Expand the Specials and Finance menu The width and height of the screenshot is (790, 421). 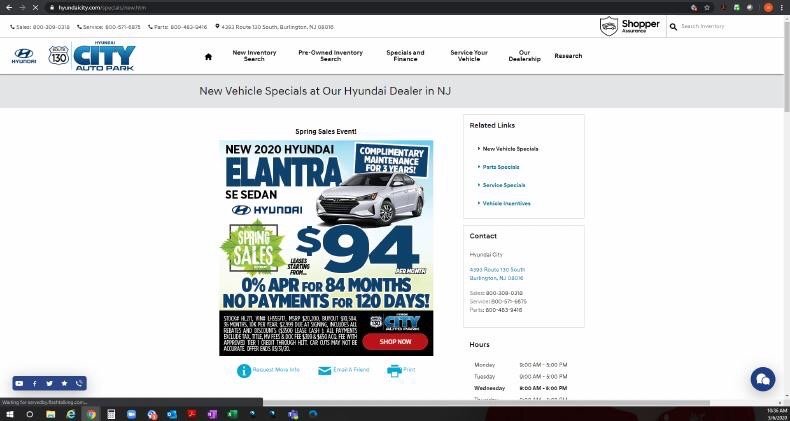click(405, 56)
